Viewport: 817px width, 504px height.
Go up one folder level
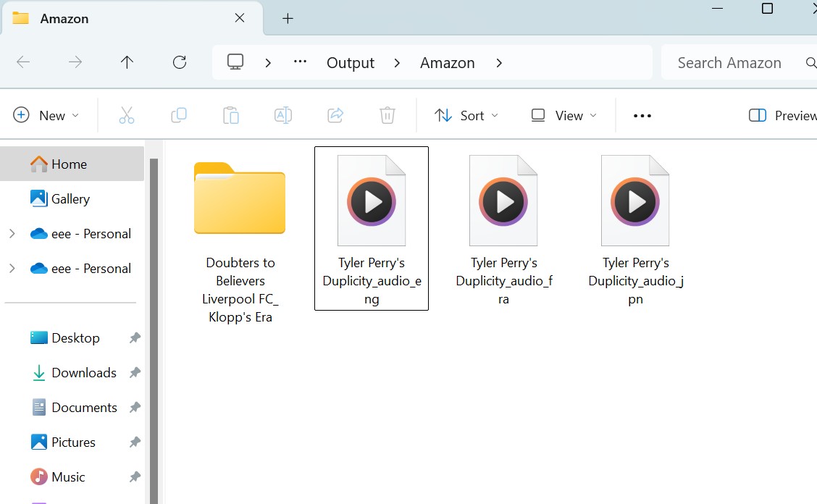pos(127,62)
